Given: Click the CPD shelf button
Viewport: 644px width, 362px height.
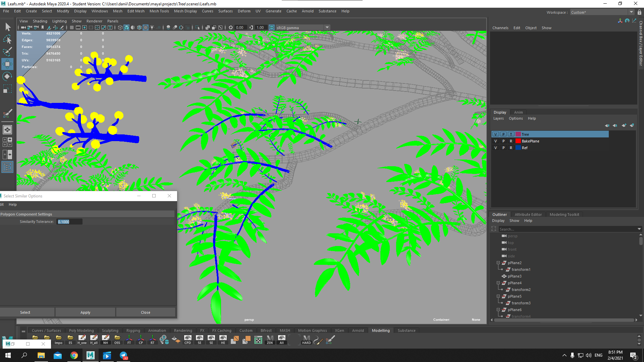Looking at the screenshot, I should click(x=187, y=340).
